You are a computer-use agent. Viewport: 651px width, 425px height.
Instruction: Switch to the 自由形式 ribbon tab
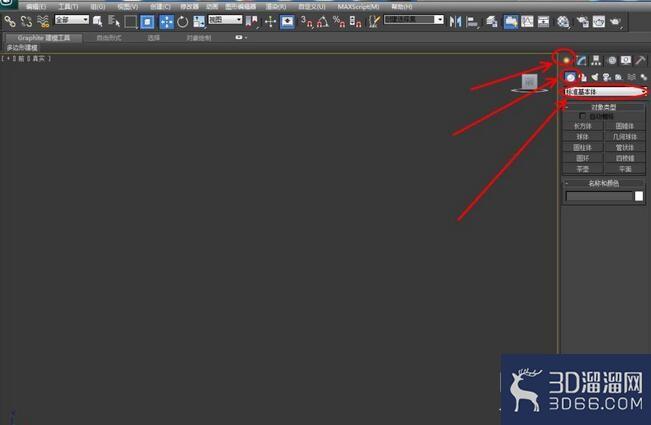(109, 38)
